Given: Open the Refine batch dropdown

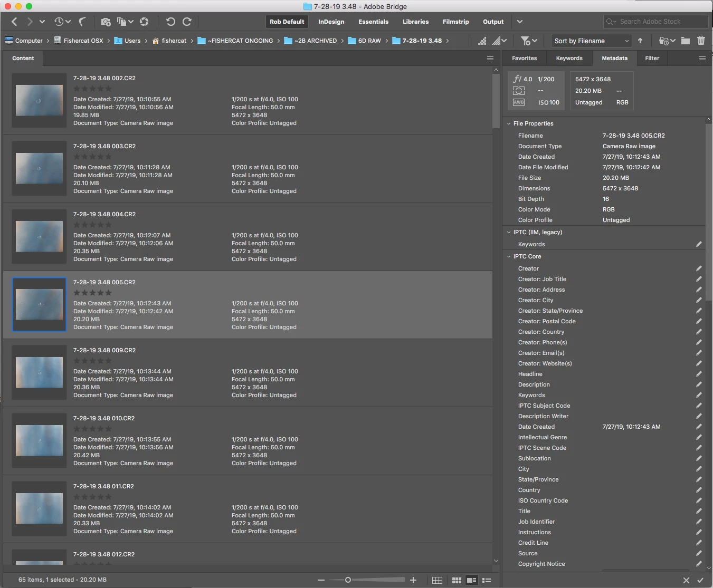Looking at the screenshot, I should pyautogui.click(x=125, y=22).
